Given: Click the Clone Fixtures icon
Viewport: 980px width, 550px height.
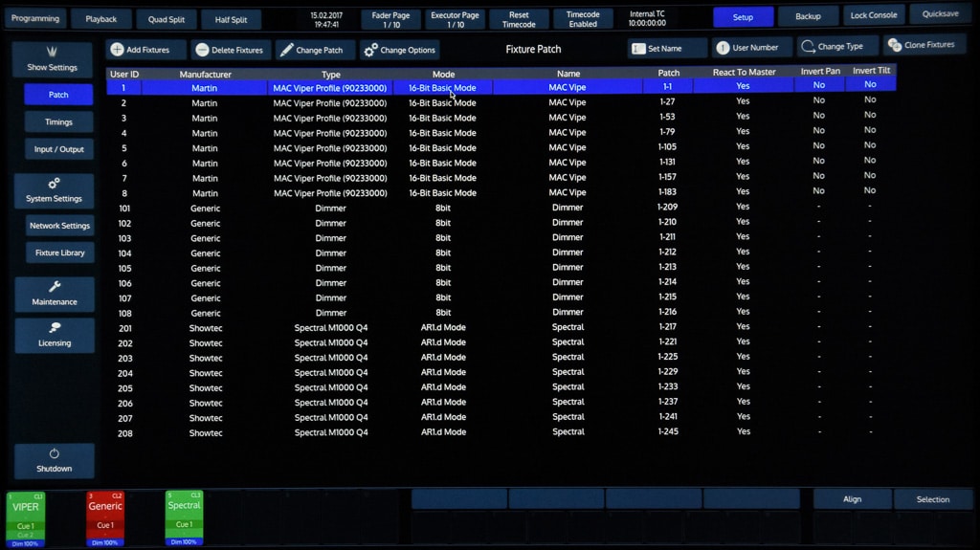Looking at the screenshot, I should tap(894, 45).
